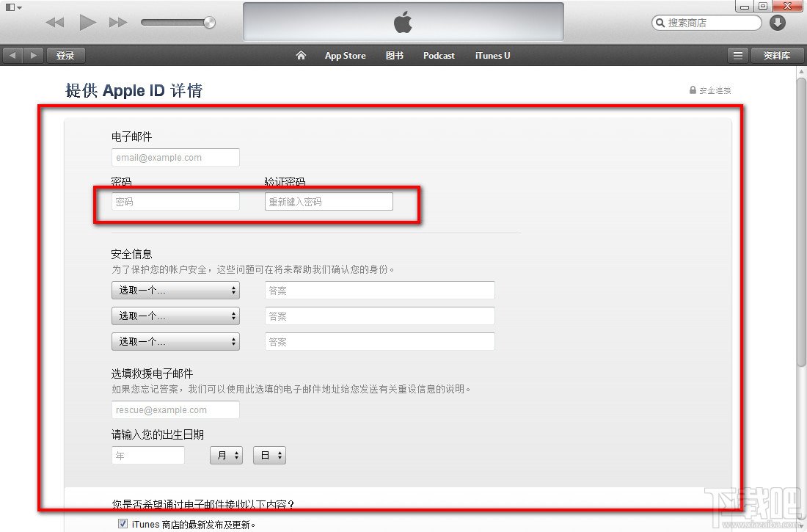Click the sidebar view switcher icon top-left

pyautogui.click(x=10, y=6)
